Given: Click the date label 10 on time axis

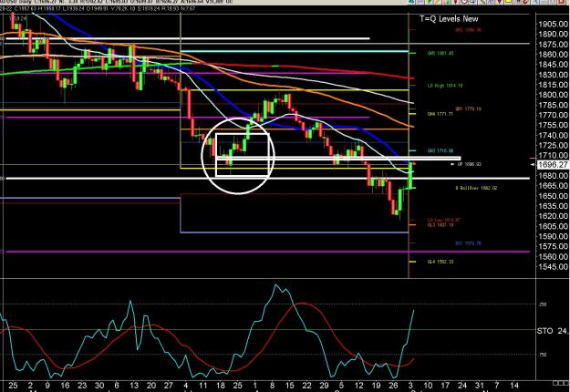Looking at the screenshot, I should 428,386.
